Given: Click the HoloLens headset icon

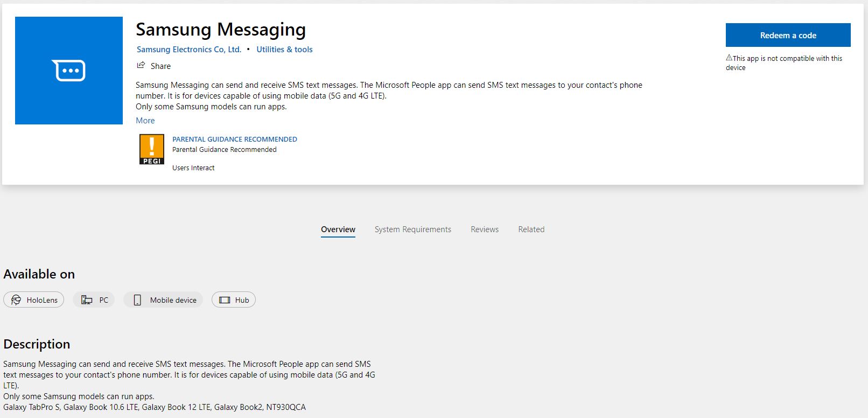Looking at the screenshot, I should point(16,300).
